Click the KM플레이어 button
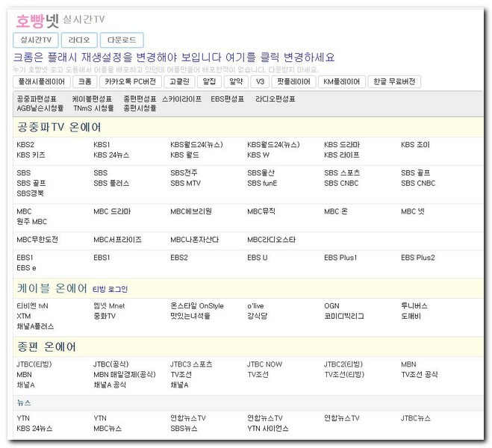This screenshot has width=492, height=448. (342, 82)
